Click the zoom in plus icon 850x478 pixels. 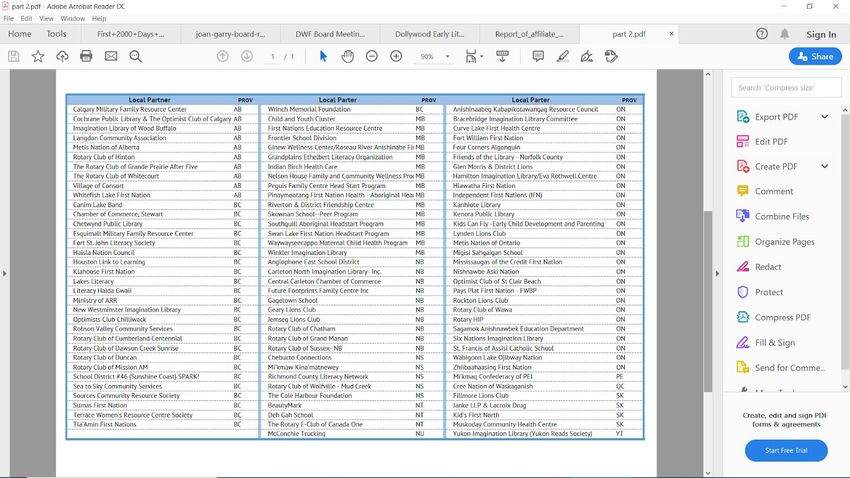click(x=396, y=57)
